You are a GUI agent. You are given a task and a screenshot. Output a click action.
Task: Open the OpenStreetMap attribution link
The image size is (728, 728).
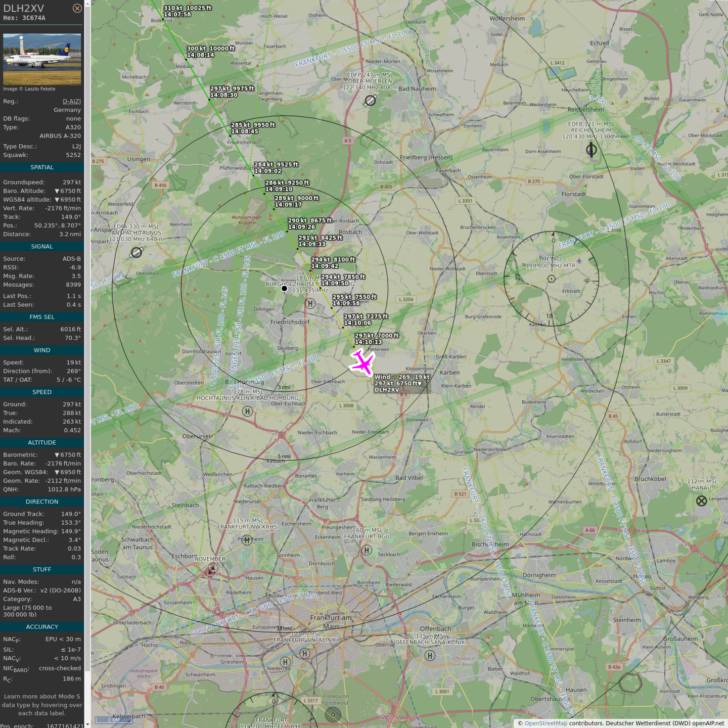click(x=545, y=723)
